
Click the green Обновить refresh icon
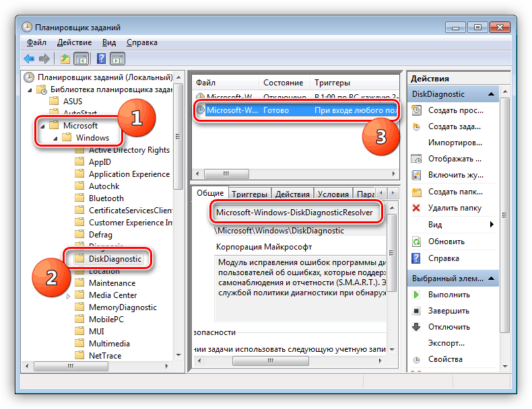coord(416,241)
